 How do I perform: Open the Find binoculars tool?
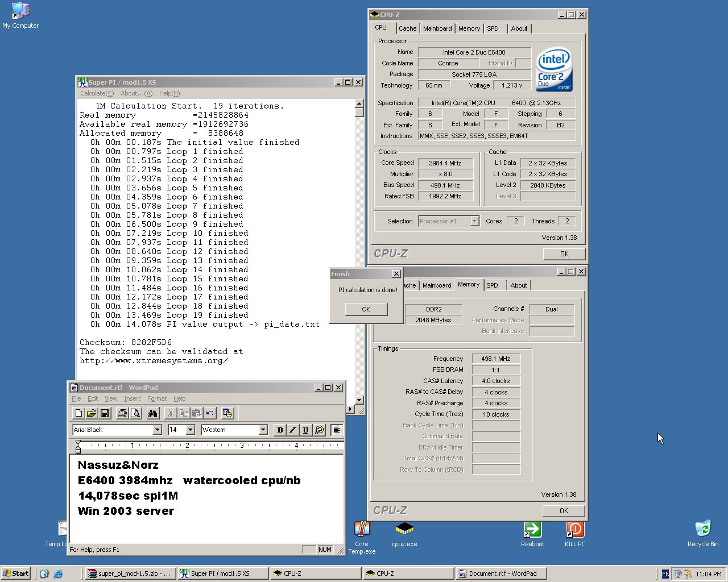click(x=152, y=413)
